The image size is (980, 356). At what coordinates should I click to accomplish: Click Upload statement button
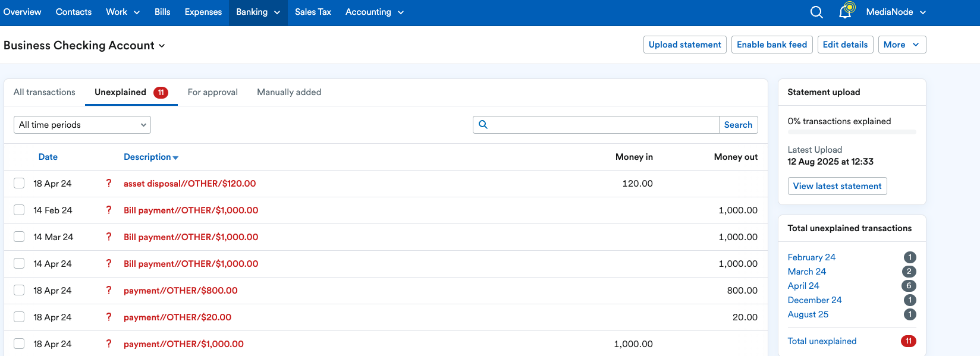pyautogui.click(x=685, y=45)
